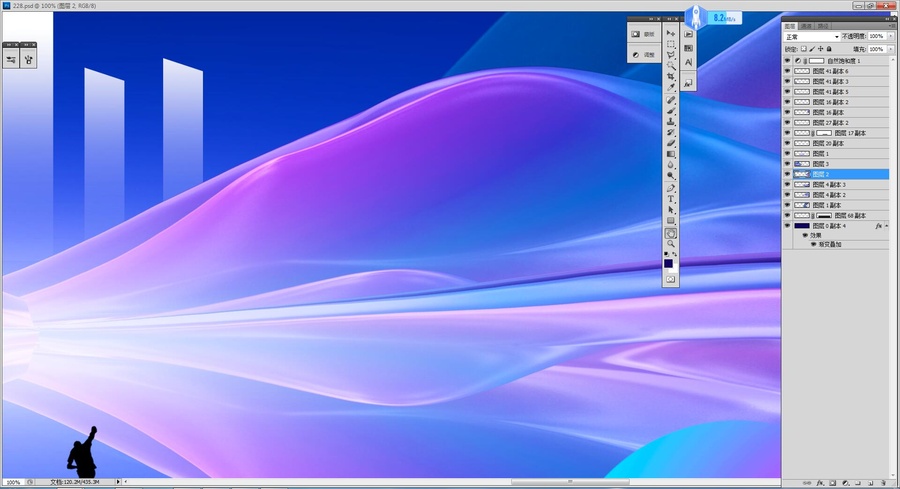Select the Polygonal Lasso tool
The image size is (900, 489).
(x=670, y=55)
